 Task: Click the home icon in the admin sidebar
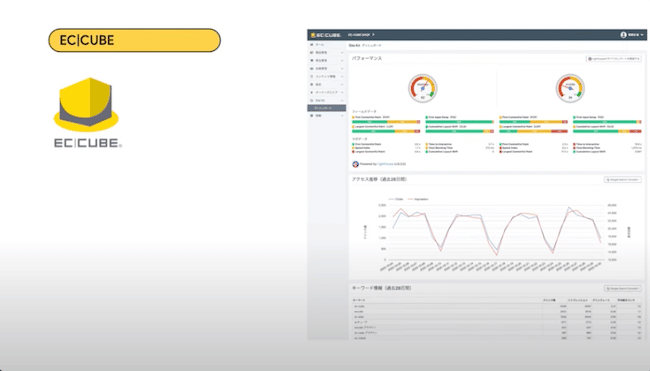pyautogui.click(x=312, y=44)
